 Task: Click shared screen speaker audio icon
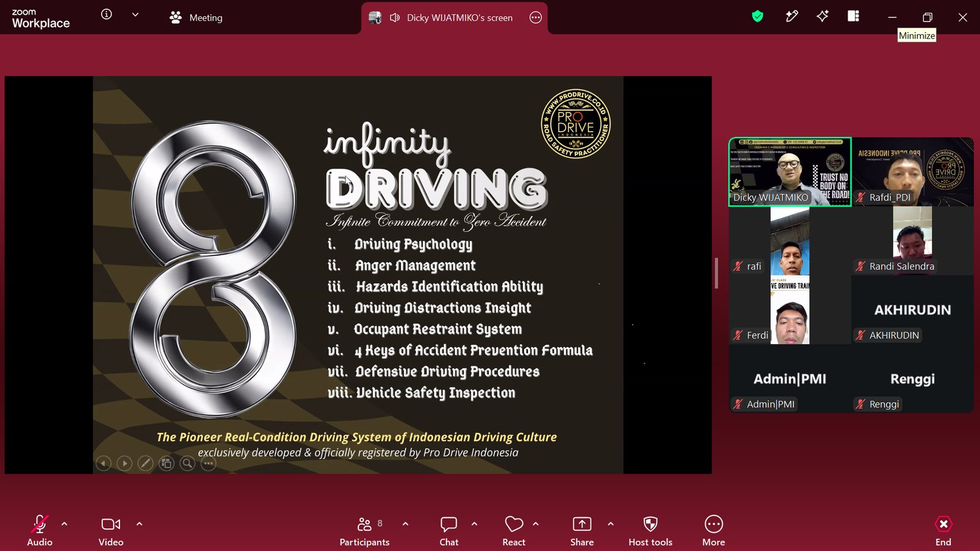[395, 18]
